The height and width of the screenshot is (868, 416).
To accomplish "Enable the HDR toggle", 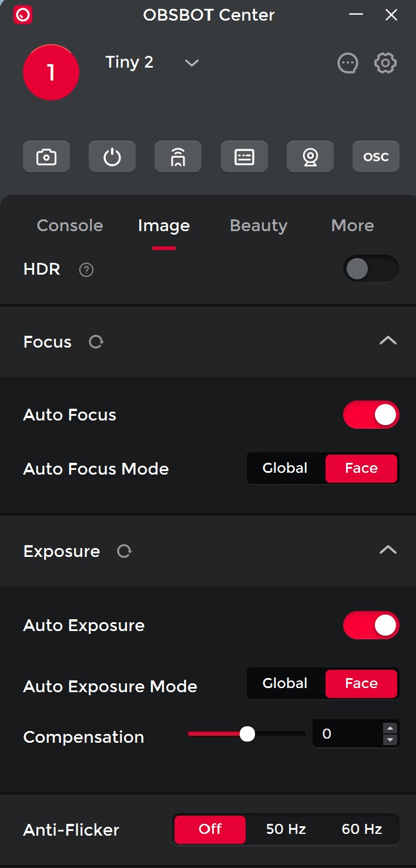I will [371, 269].
